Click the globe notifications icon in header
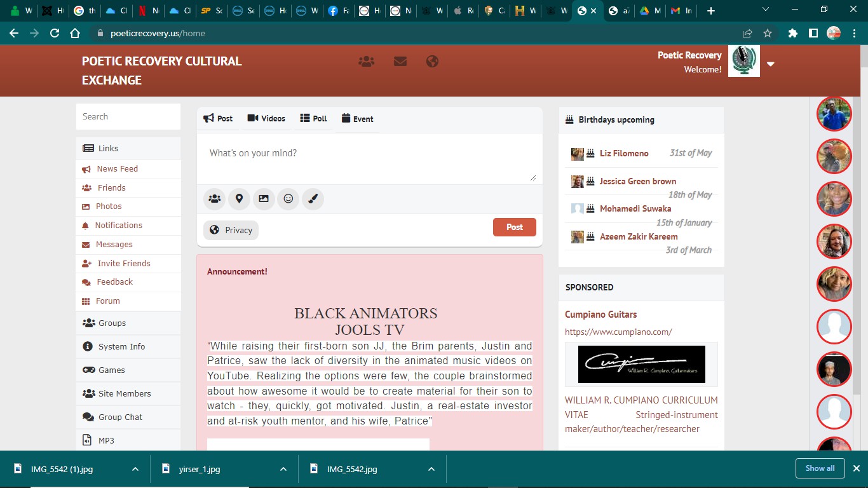 [432, 62]
